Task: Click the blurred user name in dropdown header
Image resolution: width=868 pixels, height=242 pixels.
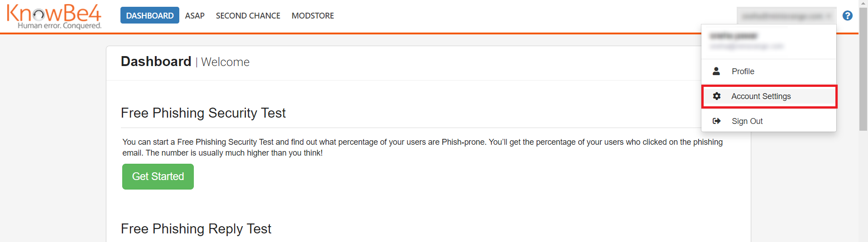Action: coord(734,36)
